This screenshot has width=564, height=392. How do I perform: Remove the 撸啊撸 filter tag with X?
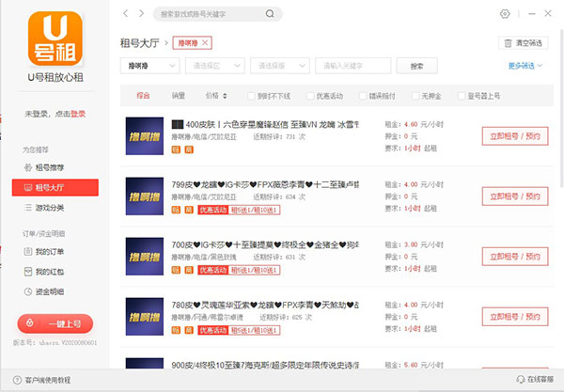coord(205,43)
